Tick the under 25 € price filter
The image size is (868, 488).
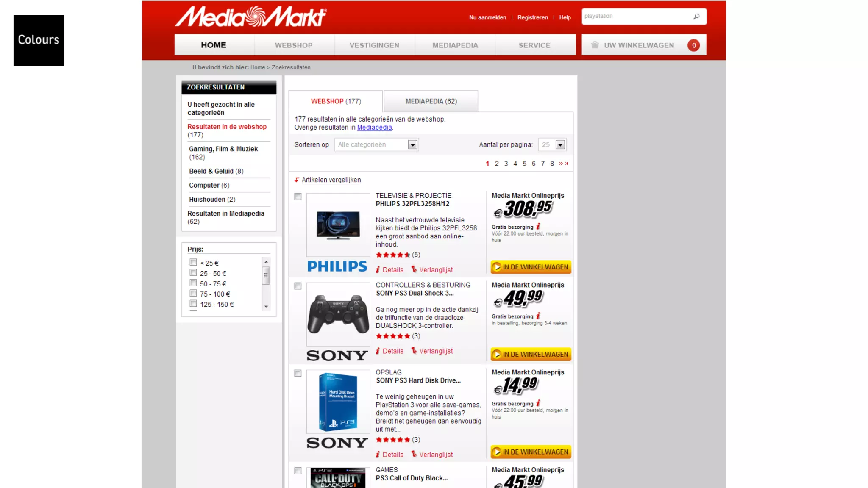193,262
